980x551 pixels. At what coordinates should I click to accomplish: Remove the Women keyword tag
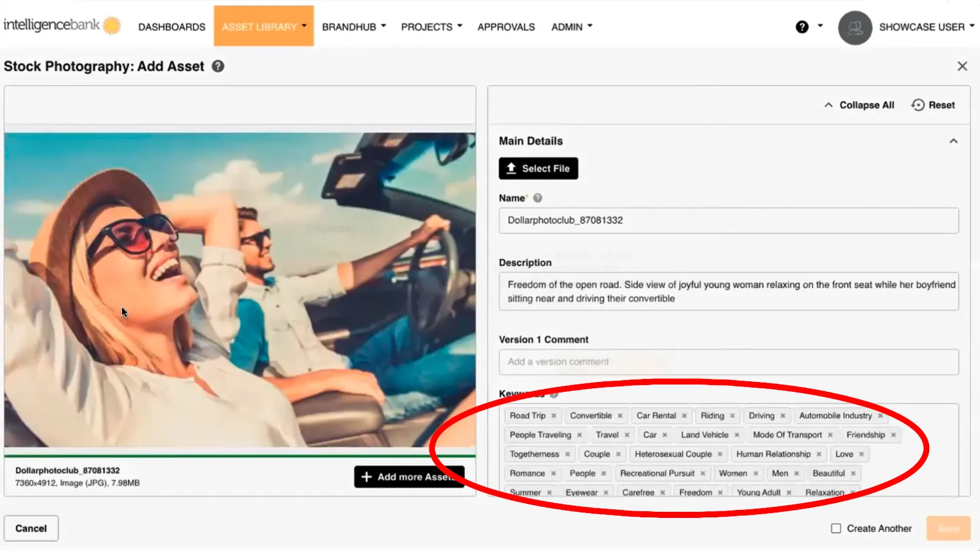(x=755, y=474)
